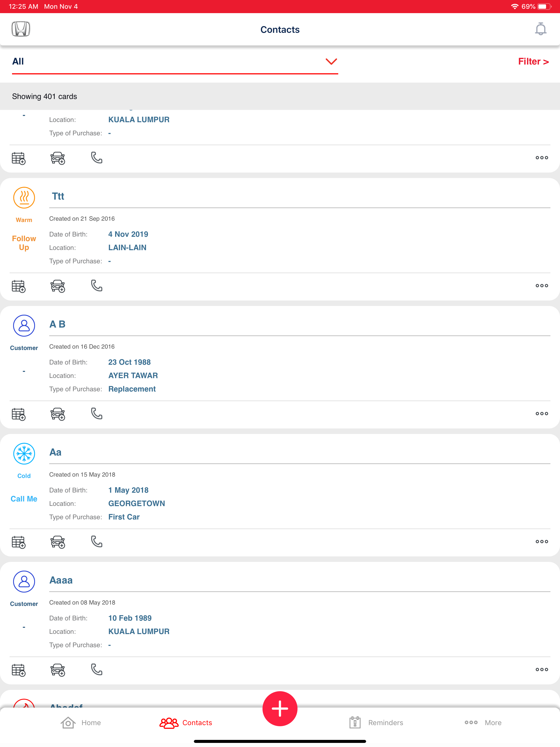Open the Ttt contact name
Image resolution: width=560 pixels, height=747 pixels.
click(x=58, y=196)
